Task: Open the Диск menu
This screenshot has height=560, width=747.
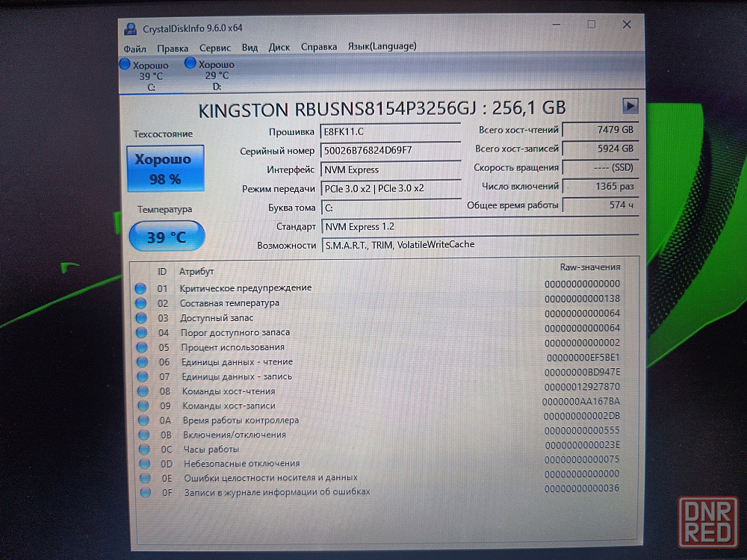Action: (279, 47)
